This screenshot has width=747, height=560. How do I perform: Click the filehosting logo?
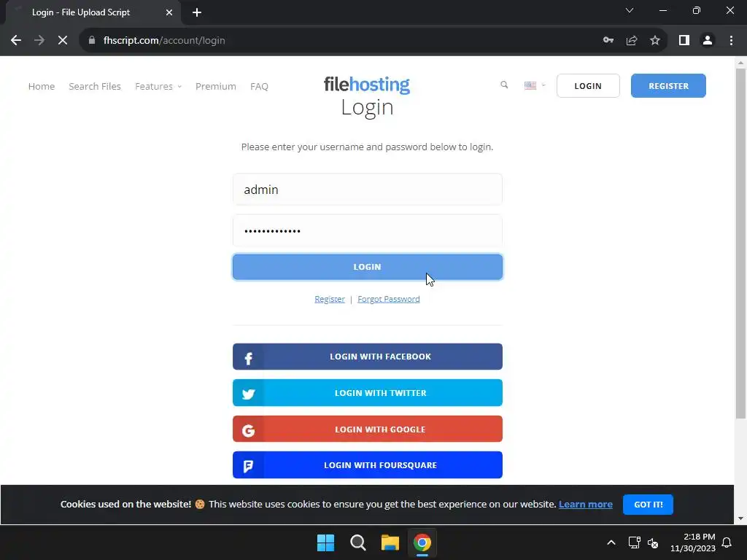coord(367,85)
